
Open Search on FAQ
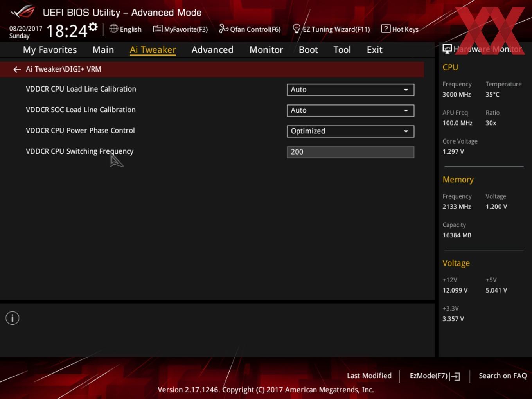(503, 376)
